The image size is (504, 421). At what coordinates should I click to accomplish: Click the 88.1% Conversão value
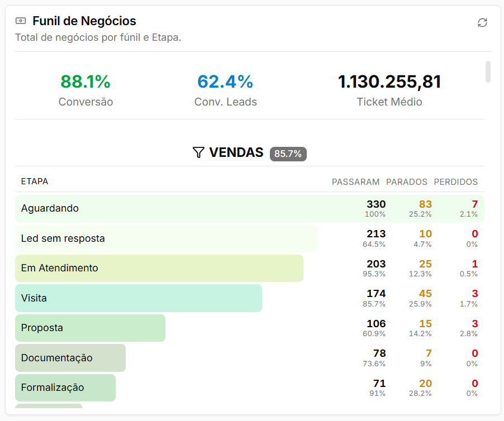85,82
